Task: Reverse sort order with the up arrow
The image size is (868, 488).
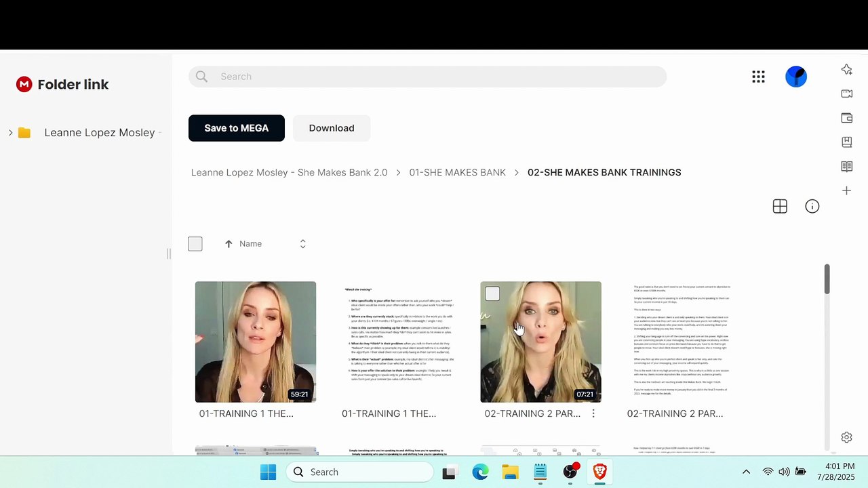Action: coord(229,244)
